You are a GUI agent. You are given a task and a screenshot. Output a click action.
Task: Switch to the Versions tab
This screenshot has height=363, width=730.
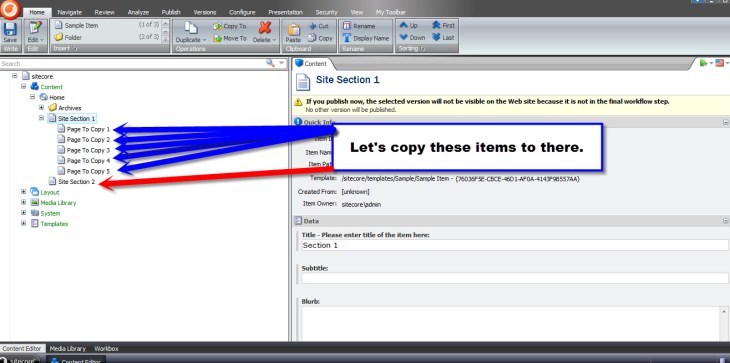pos(204,13)
